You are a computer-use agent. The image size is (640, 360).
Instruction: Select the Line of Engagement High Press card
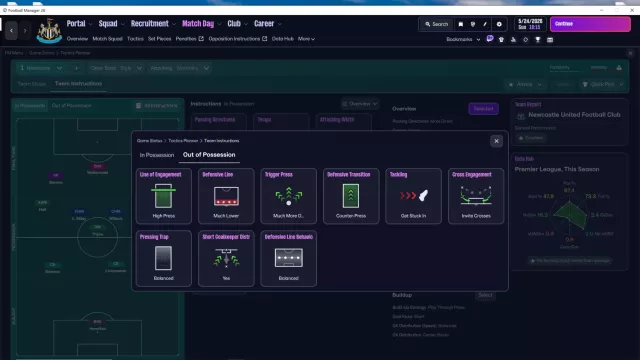coord(164,196)
